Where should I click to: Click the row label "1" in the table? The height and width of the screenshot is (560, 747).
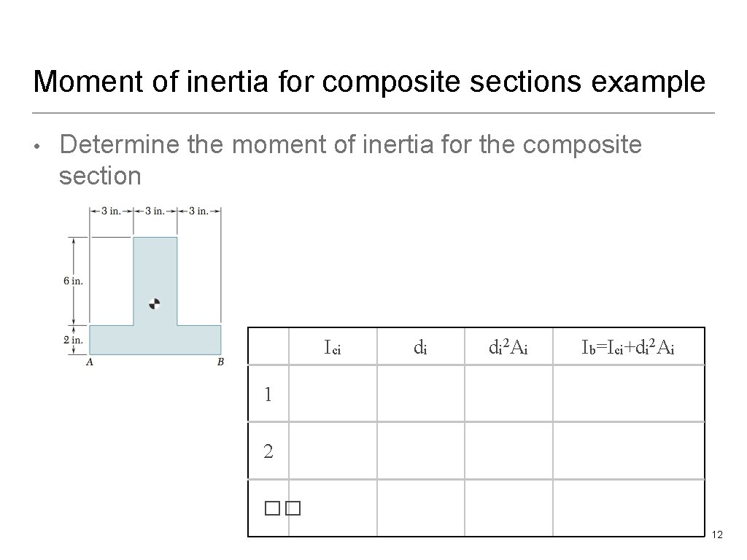tap(268, 394)
